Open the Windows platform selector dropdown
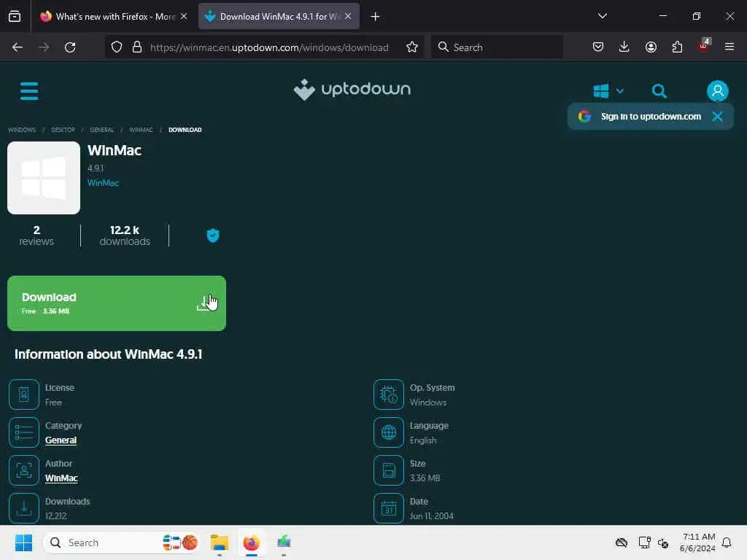Screen dimensions: 747x560 tap(608, 91)
